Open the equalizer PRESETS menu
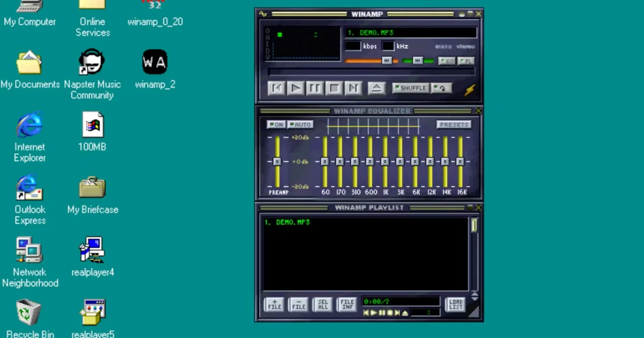This screenshot has height=338, width=644. (453, 124)
